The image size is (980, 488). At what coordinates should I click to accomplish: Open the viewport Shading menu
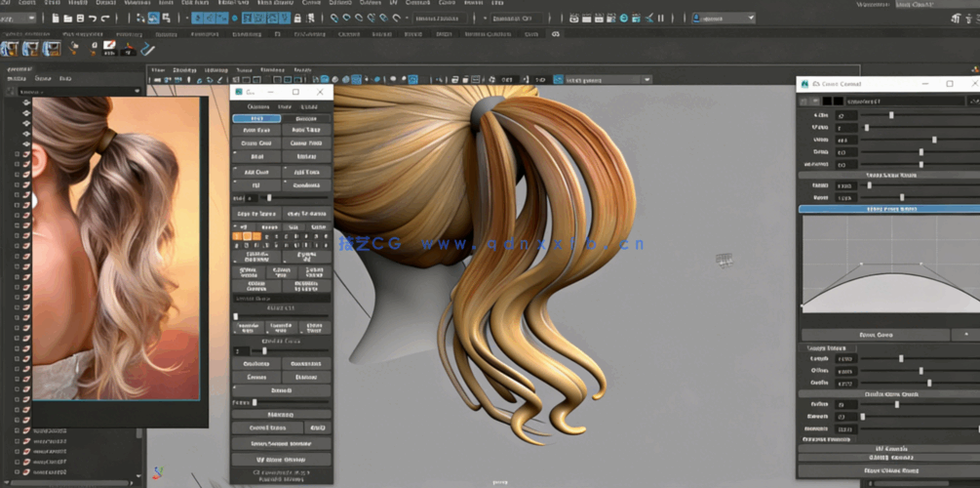184,70
